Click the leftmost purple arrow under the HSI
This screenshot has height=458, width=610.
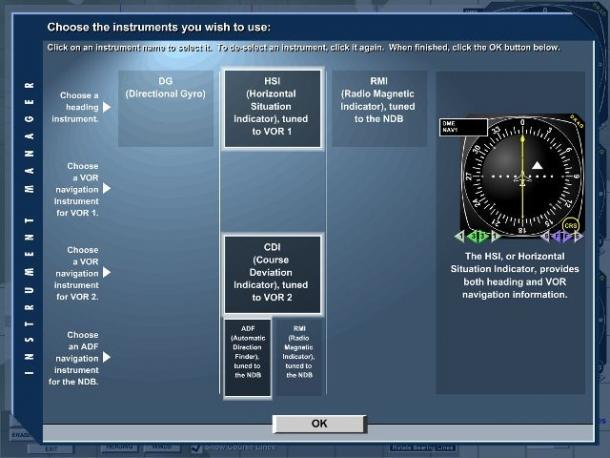(x=545, y=236)
